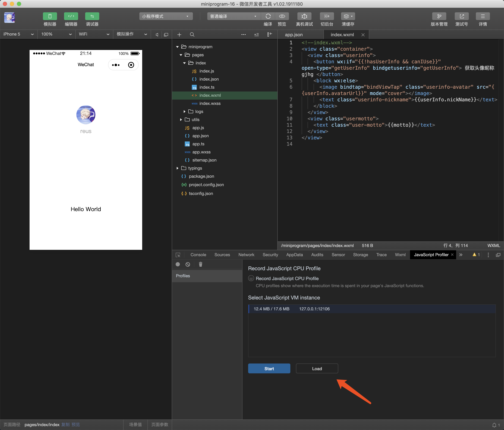Click the 测试号 test account icon
Screen dimensions: 504x430
pyautogui.click(x=462, y=16)
